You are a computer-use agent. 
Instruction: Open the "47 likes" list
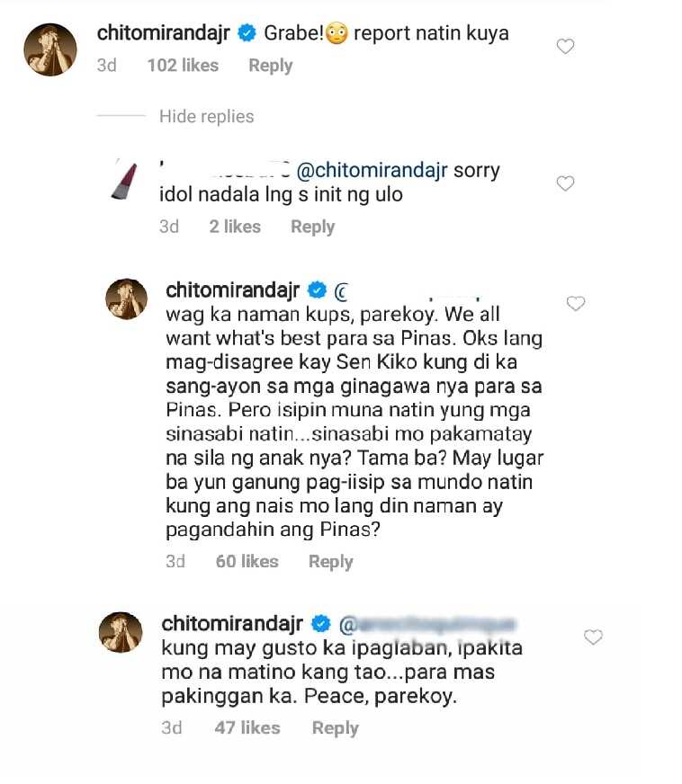[x=247, y=728]
